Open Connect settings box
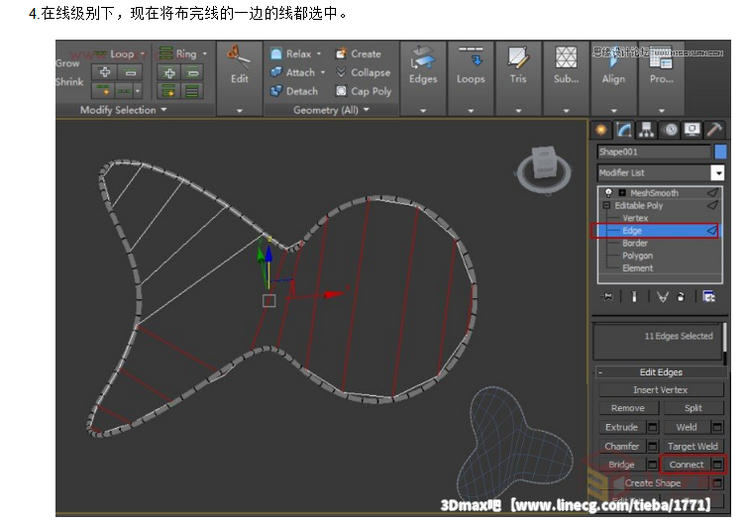The image size is (750, 524). click(x=717, y=465)
